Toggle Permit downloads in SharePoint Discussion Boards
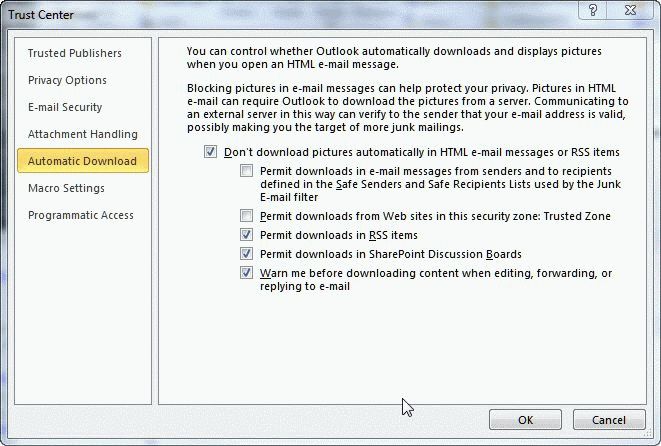Viewport: 661px width, 446px height. [247, 254]
